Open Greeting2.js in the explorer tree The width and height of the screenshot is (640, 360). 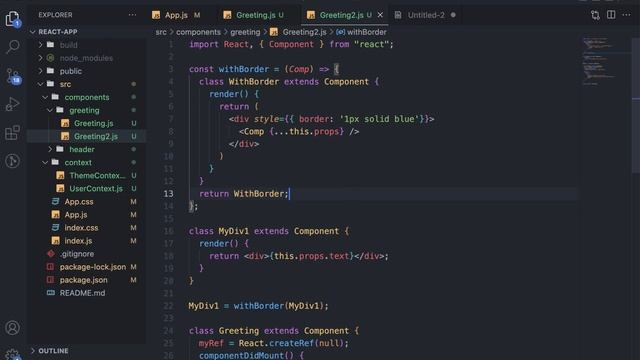click(x=96, y=136)
